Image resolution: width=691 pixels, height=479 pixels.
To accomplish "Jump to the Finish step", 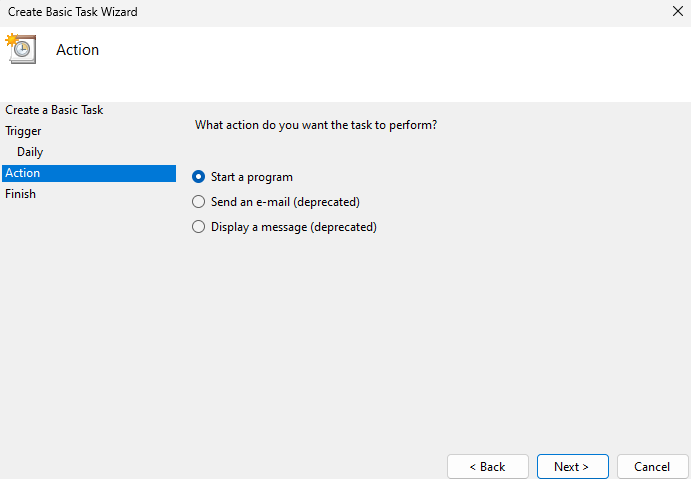I will click(20, 194).
